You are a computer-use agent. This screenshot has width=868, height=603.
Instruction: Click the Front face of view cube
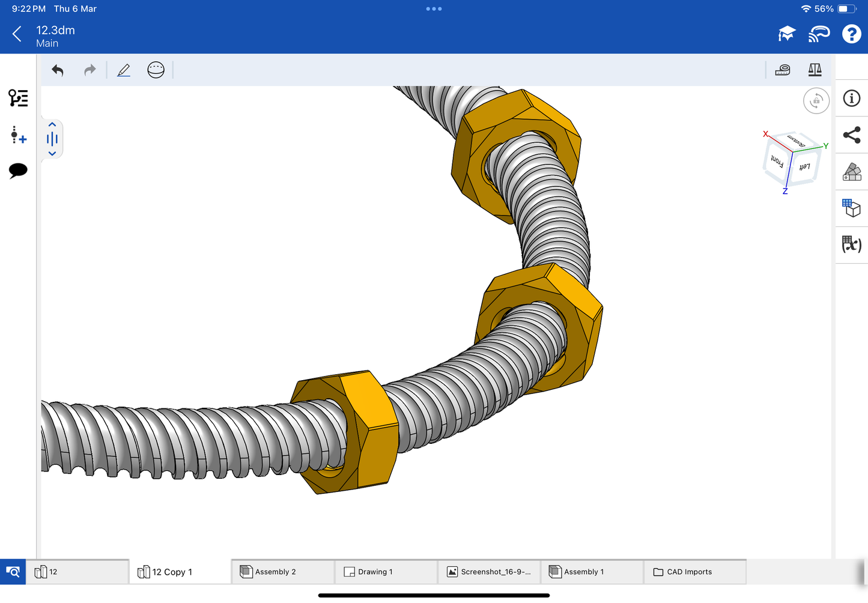coord(777,161)
